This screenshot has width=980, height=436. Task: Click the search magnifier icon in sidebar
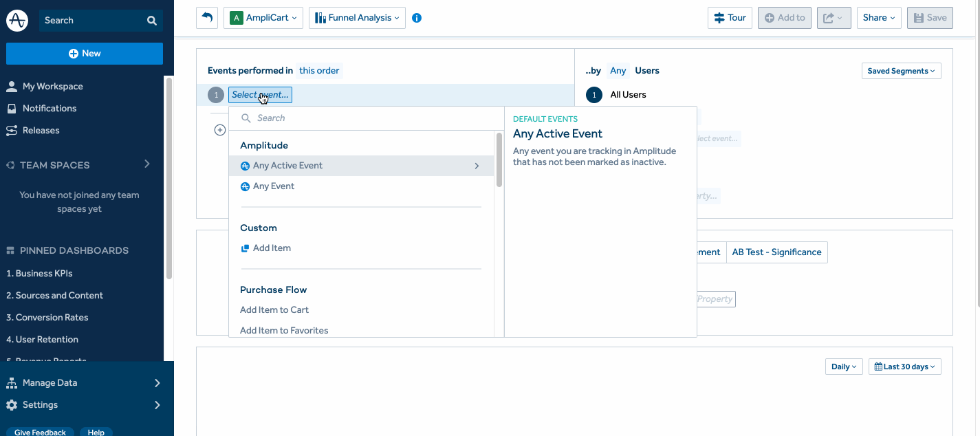tap(152, 21)
